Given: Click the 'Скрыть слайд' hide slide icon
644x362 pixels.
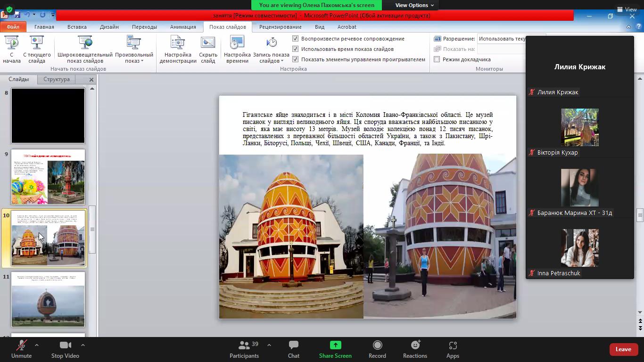Looking at the screenshot, I should [208, 43].
